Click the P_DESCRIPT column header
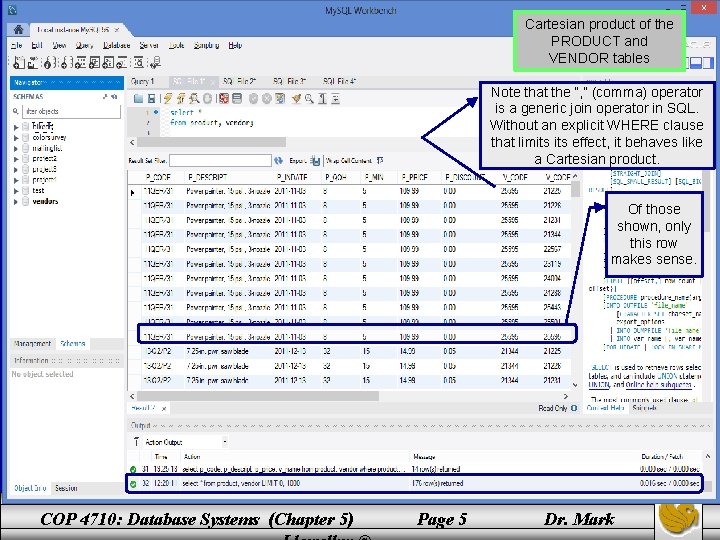This screenshot has height=540, width=720. pyautogui.click(x=207, y=177)
